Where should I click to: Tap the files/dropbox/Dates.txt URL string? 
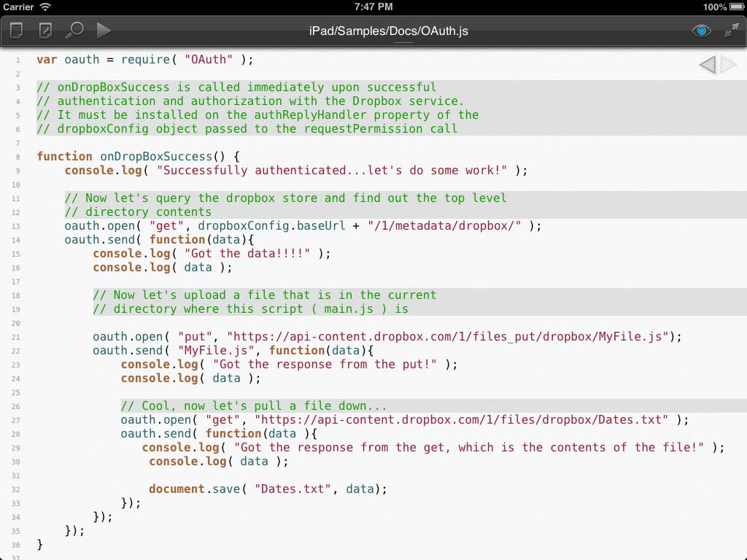461,419
